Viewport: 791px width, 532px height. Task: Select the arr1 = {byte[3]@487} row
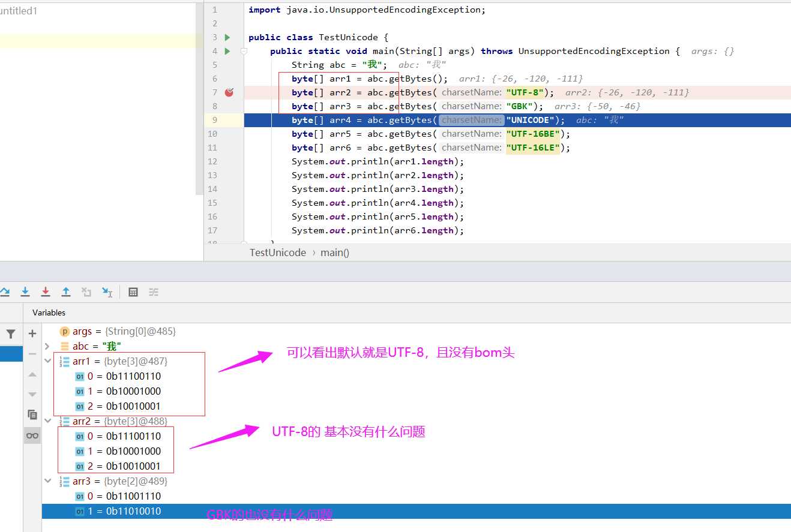[417, 361]
